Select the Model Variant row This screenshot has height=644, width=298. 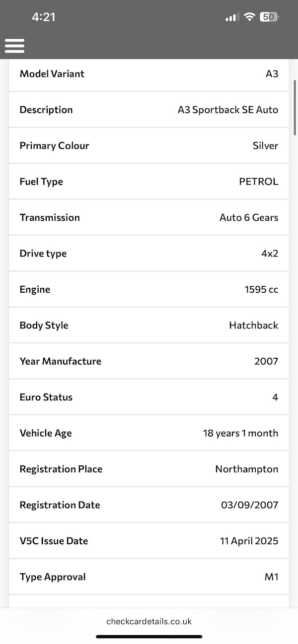coord(149,74)
